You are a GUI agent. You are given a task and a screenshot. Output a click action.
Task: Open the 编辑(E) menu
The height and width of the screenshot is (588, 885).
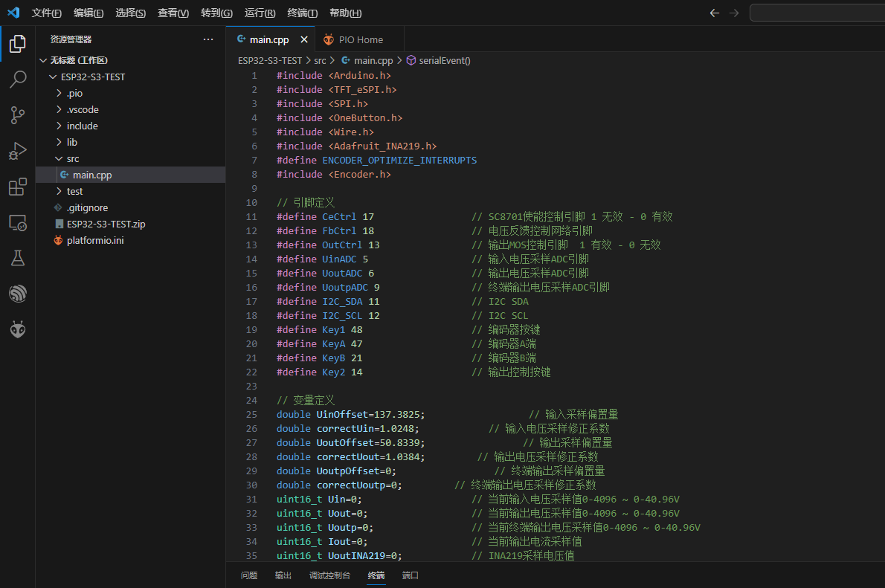pos(88,13)
